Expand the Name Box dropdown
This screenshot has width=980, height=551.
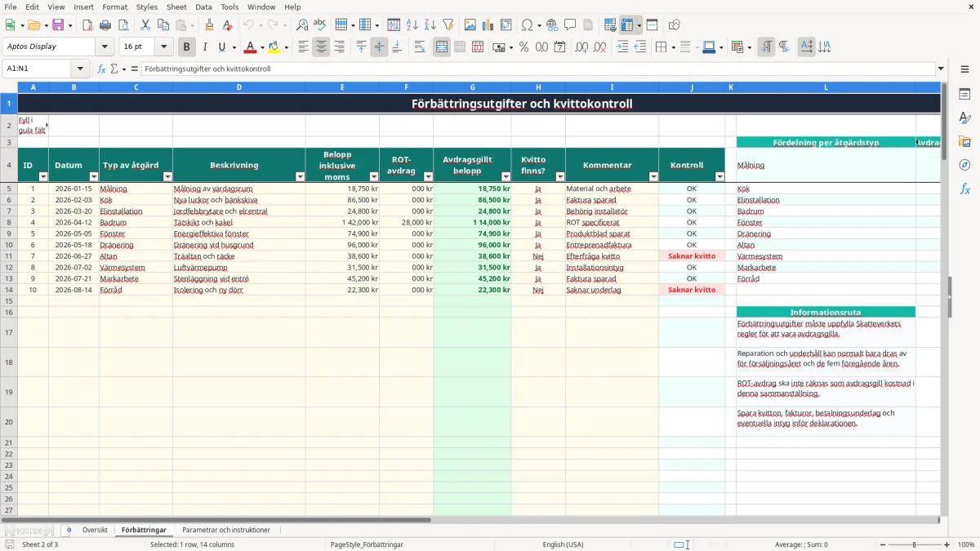point(80,69)
